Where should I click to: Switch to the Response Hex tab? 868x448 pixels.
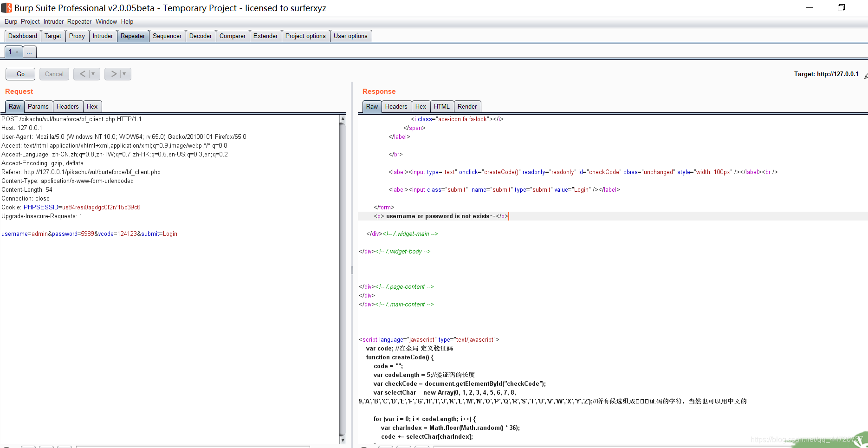[x=421, y=106]
